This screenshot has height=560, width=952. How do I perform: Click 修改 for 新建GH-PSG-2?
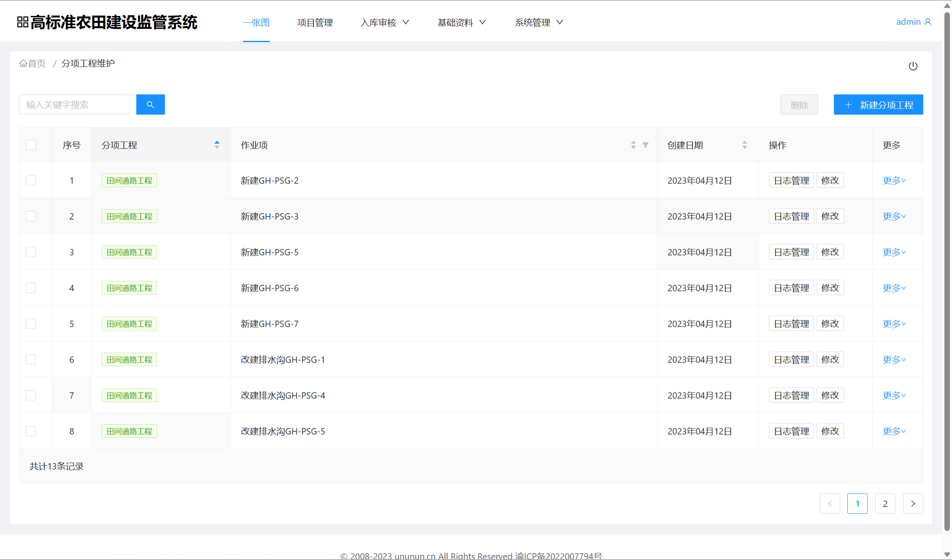click(x=830, y=180)
